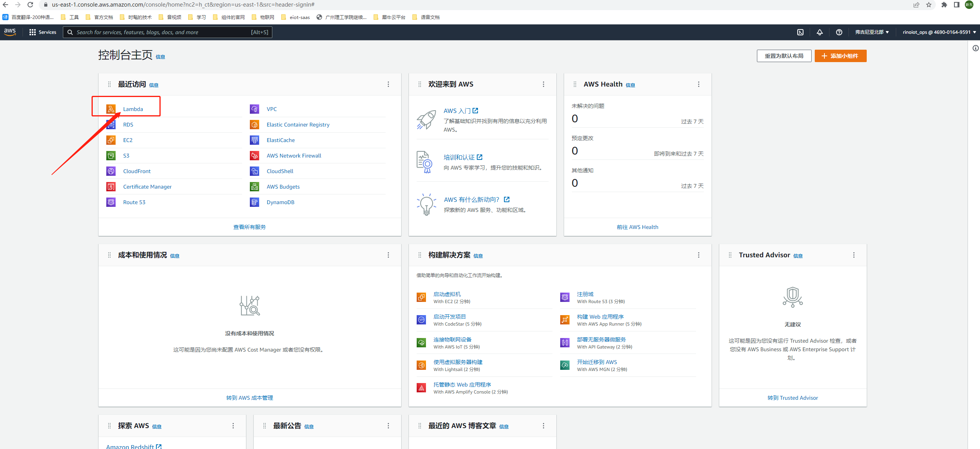Click the CloudFront service icon
Image resolution: width=980 pixels, height=449 pixels.
tap(111, 171)
